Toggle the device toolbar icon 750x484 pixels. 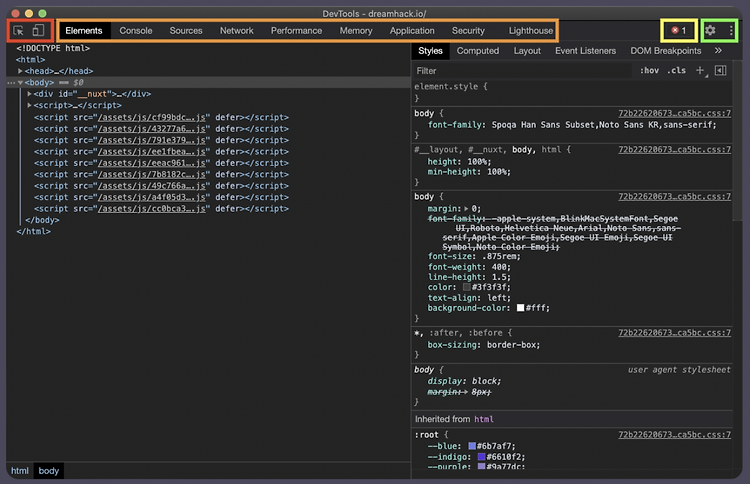point(38,31)
